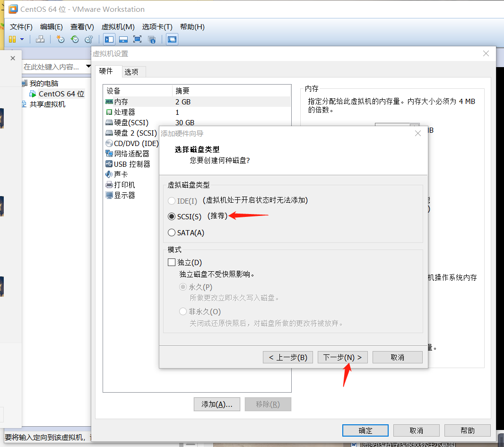Click the revert to snapshot toolbar icon
Viewport: 504px width, 447px height.
point(75,39)
